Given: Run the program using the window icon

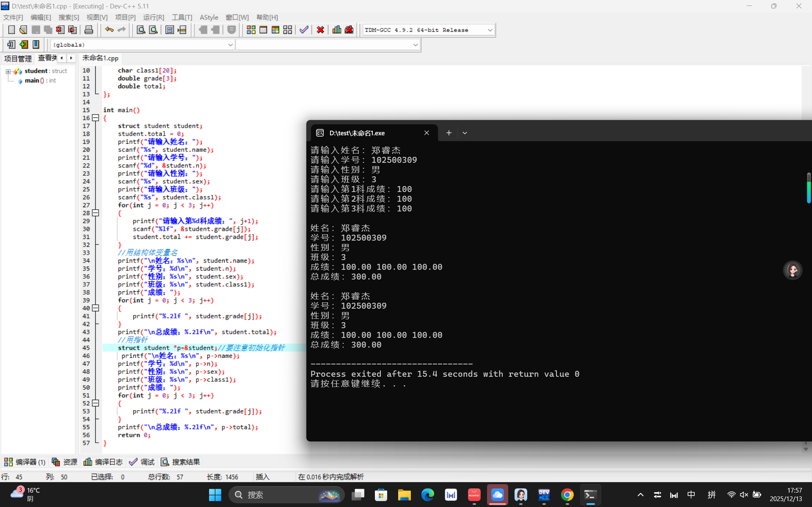Looking at the screenshot, I should 263,30.
